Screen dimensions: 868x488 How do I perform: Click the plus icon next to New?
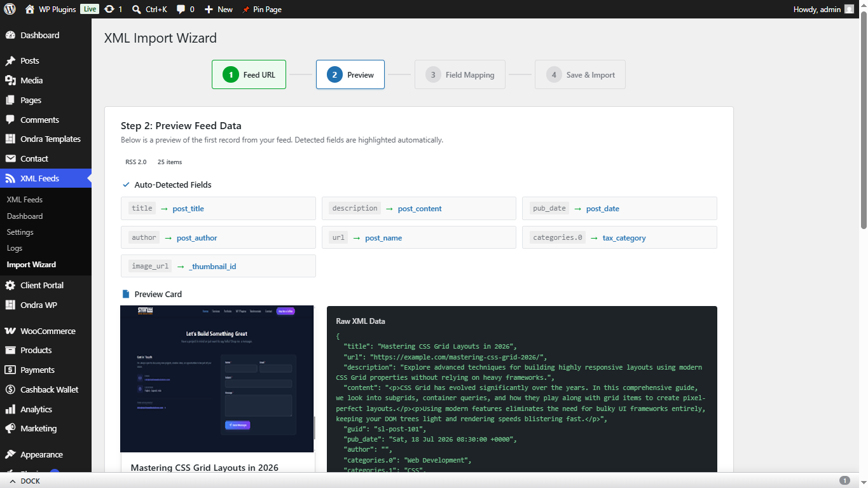pos(209,10)
